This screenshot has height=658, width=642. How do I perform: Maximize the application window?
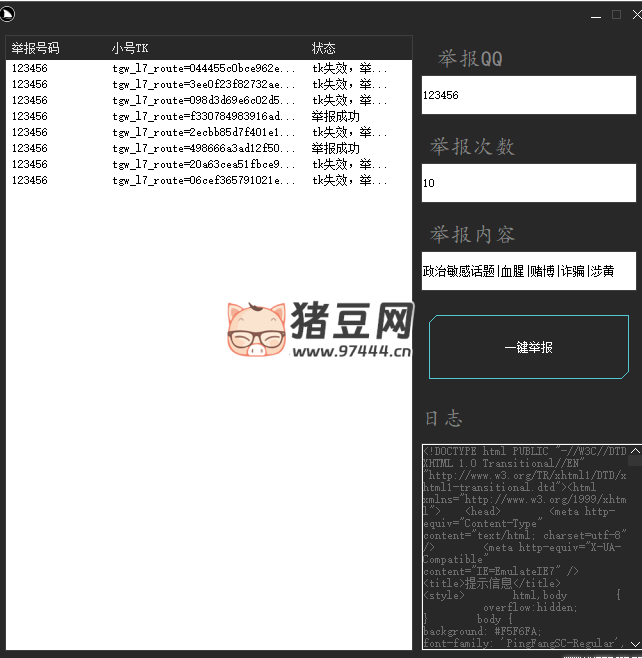pos(617,15)
